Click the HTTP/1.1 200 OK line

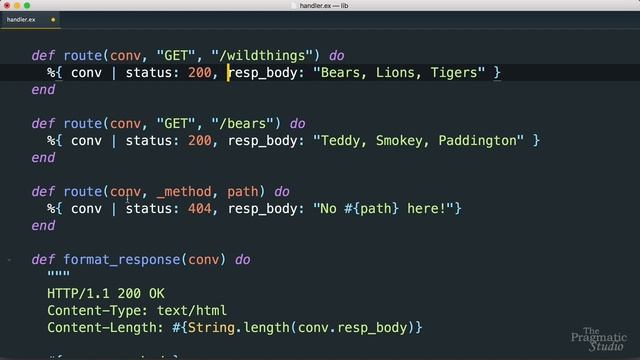pyautogui.click(x=106, y=293)
